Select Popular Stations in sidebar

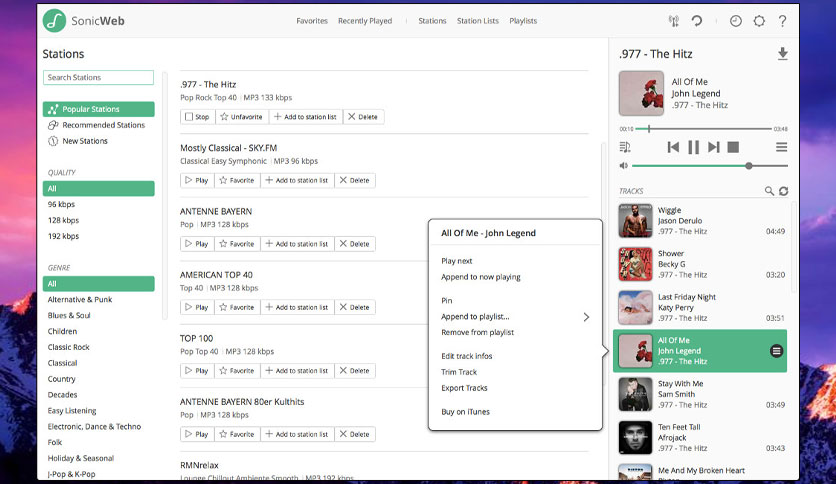click(x=99, y=109)
